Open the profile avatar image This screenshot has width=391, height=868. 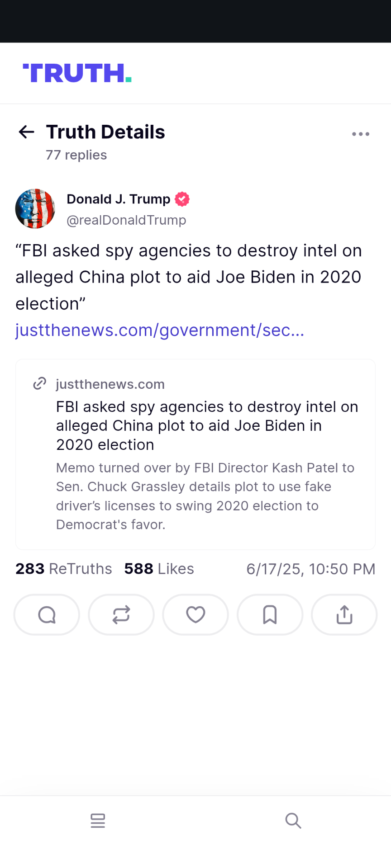point(35,209)
